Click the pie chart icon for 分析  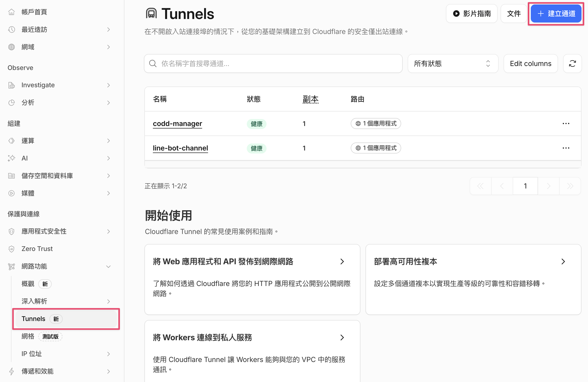point(11,103)
